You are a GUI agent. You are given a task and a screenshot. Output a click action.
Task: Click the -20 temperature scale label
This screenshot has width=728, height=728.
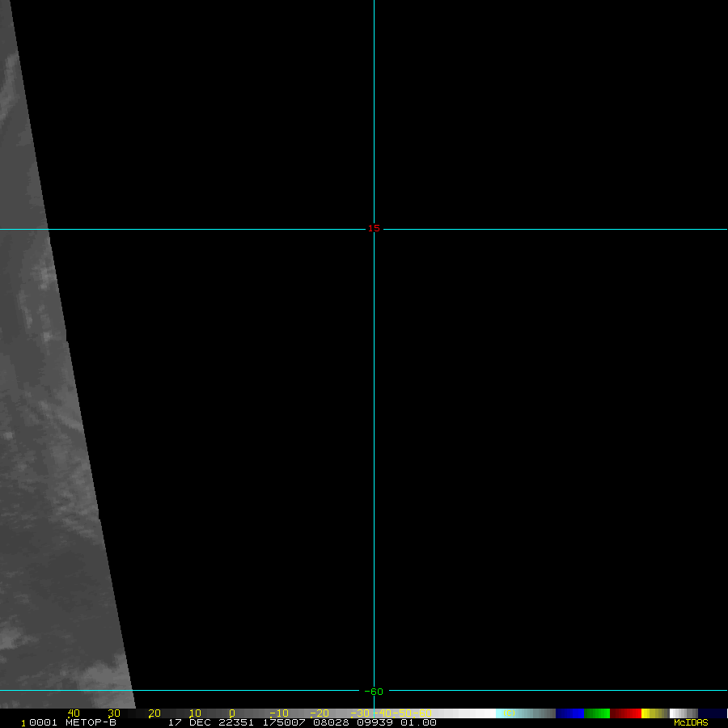[x=319, y=713]
